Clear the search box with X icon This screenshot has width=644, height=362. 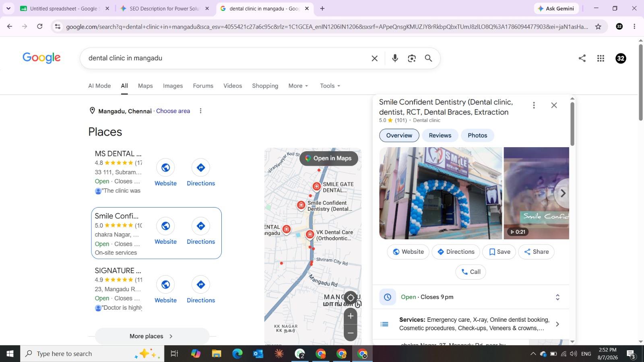pos(374,58)
